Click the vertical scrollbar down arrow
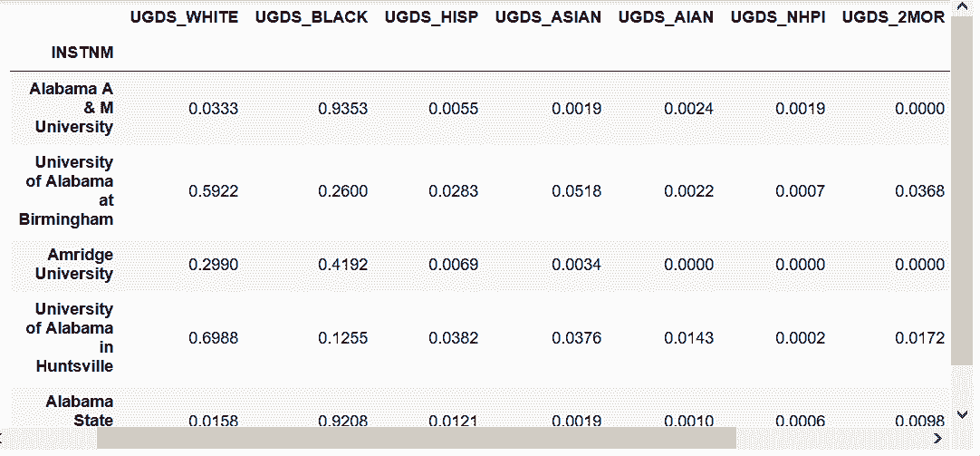This screenshot has width=980, height=456. coord(962,415)
